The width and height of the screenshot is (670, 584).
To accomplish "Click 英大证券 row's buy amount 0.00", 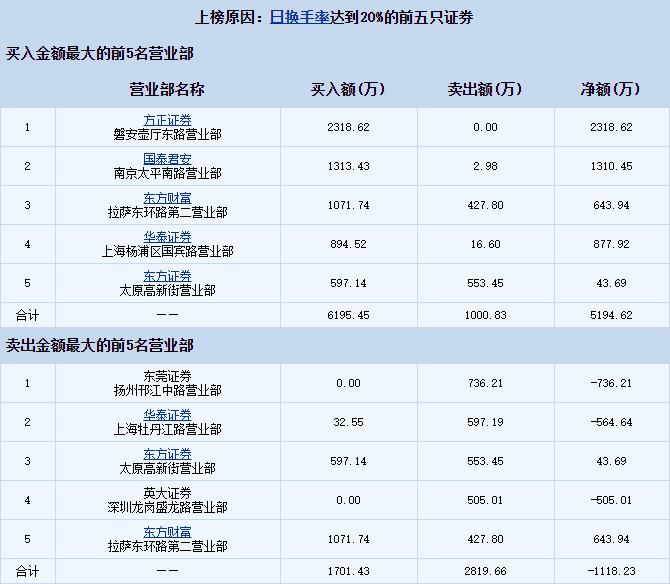I will pyautogui.click(x=348, y=500).
